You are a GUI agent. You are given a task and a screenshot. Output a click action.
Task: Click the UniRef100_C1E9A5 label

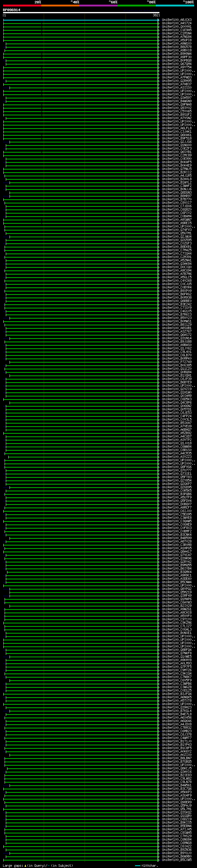(177, 30)
